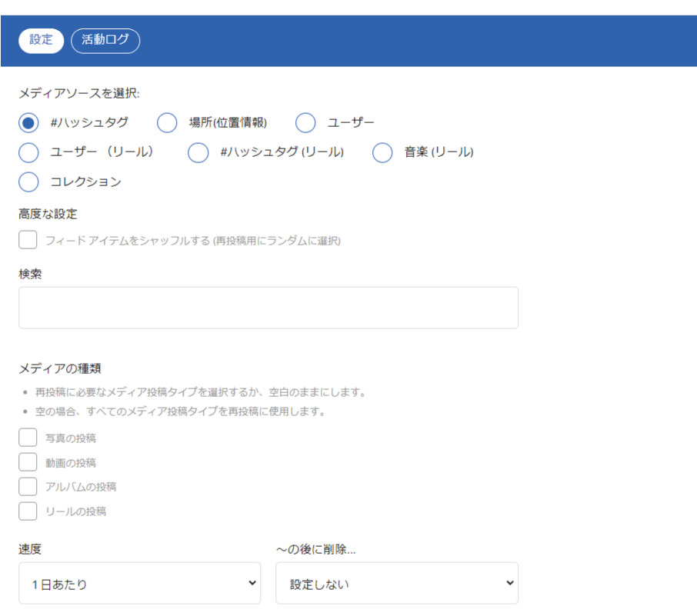Open the 設定 tab
The height and width of the screenshot is (616, 697).
click(x=41, y=41)
